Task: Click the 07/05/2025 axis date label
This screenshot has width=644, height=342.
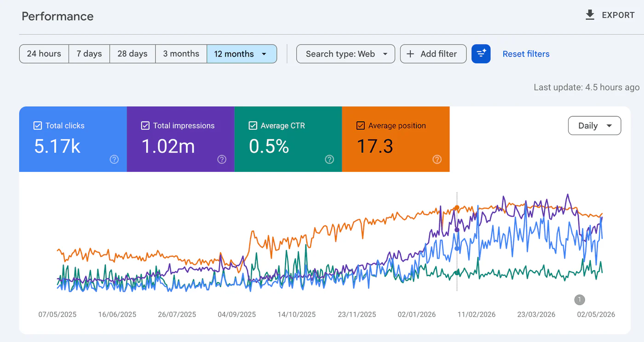Action: (x=57, y=314)
